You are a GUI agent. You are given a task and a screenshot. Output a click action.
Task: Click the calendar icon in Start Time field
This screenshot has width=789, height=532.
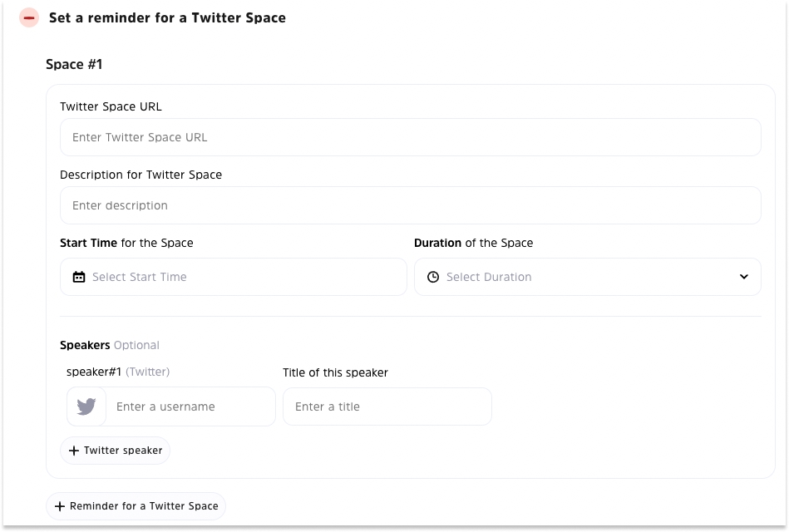pyautogui.click(x=79, y=277)
